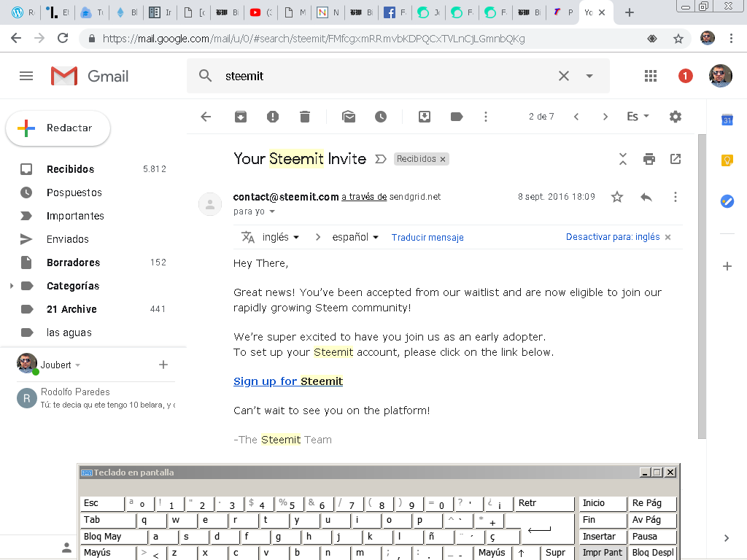Go to the older email arrow
The height and width of the screenshot is (560, 747).
point(605,117)
